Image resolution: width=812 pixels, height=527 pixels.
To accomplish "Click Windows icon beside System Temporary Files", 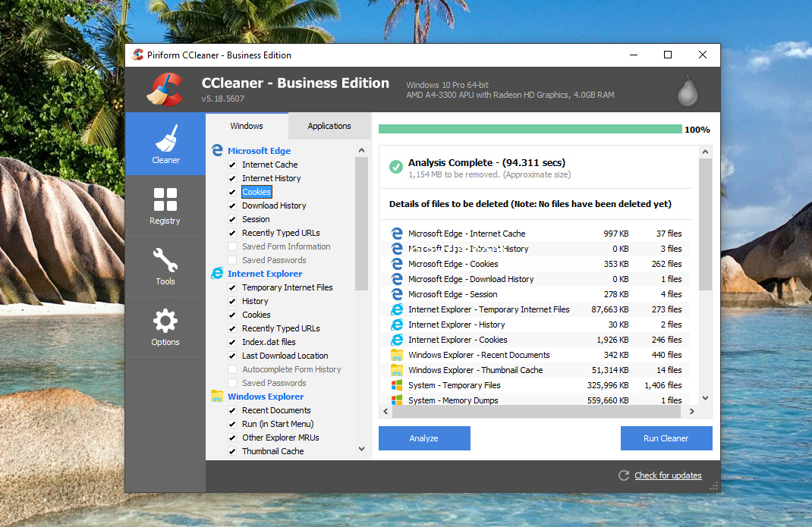I will (x=397, y=385).
